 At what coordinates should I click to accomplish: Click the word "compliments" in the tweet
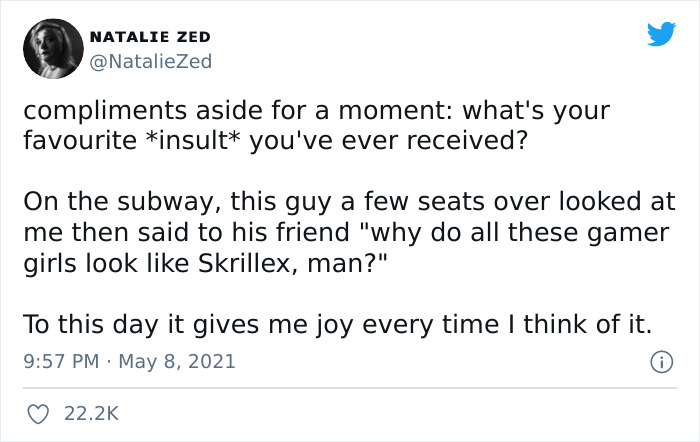pyautogui.click(x=95, y=109)
